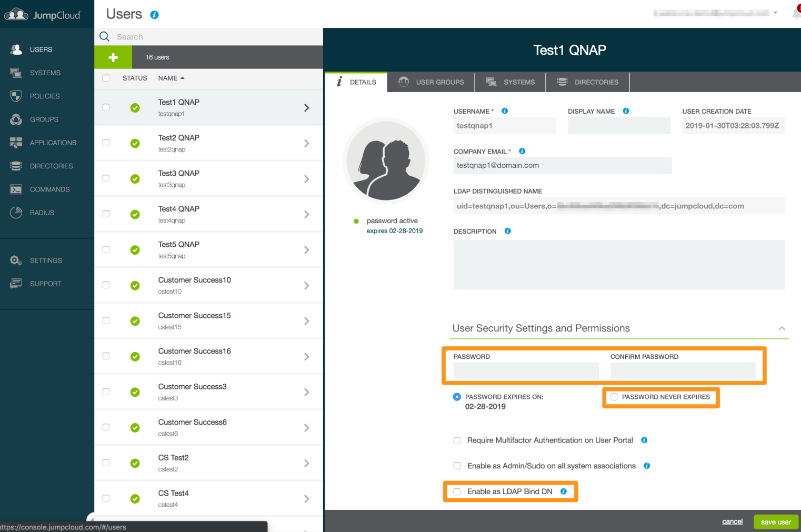Expand Test2 QNAP row chevron
This screenshot has height=532, width=801.
click(306, 144)
